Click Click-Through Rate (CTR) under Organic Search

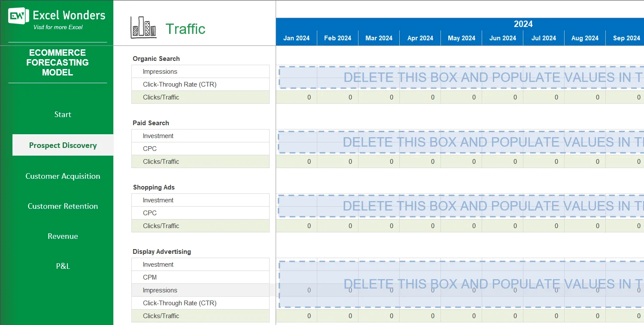[200, 84]
